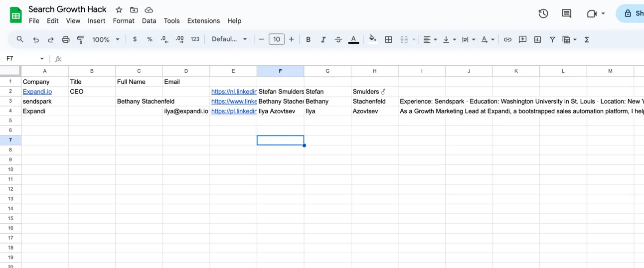Open the Format menu
644x268 pixels.
(x=124, y=21)
